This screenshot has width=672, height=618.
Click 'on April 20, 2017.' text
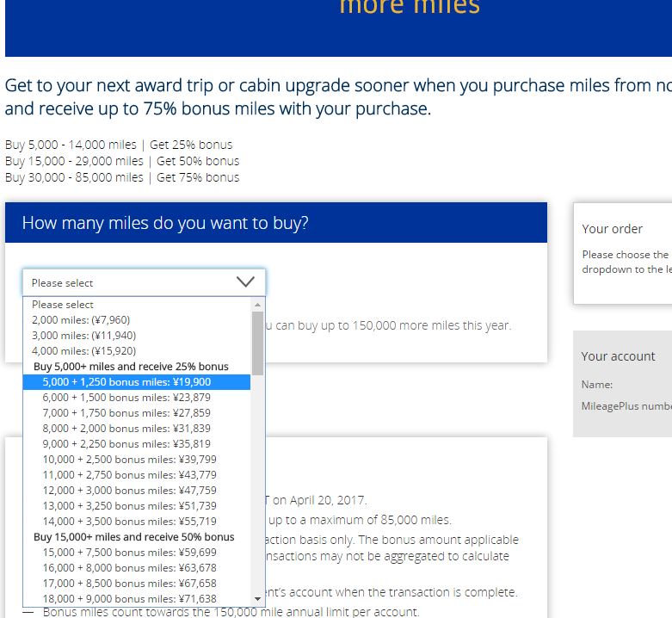pos(319,500)
